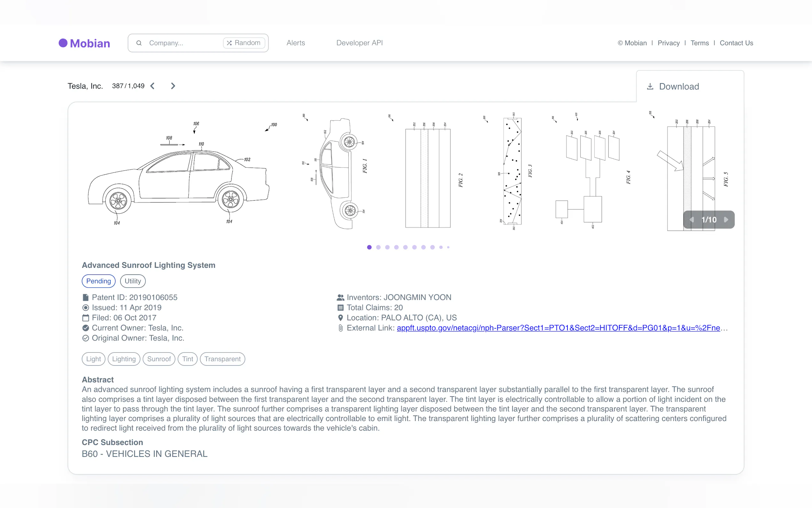Advance image gallery with right arrow
This screenshot has width=812, height=508.
[726, 220]
